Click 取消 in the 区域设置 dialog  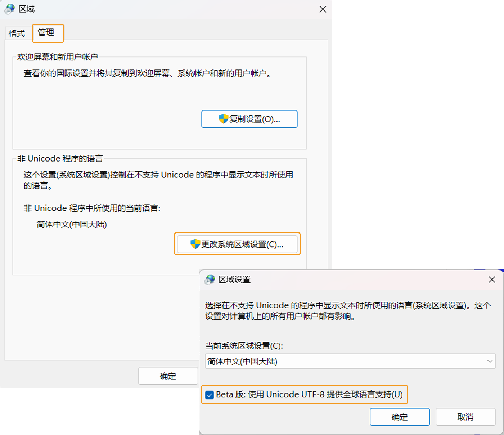[465, 417]
